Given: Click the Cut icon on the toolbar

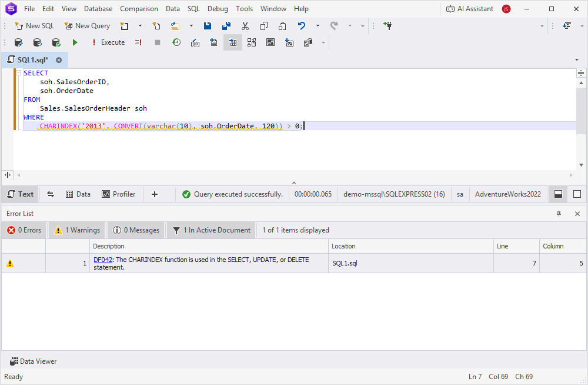Looking at the screenshot, I should pos(245,25).
